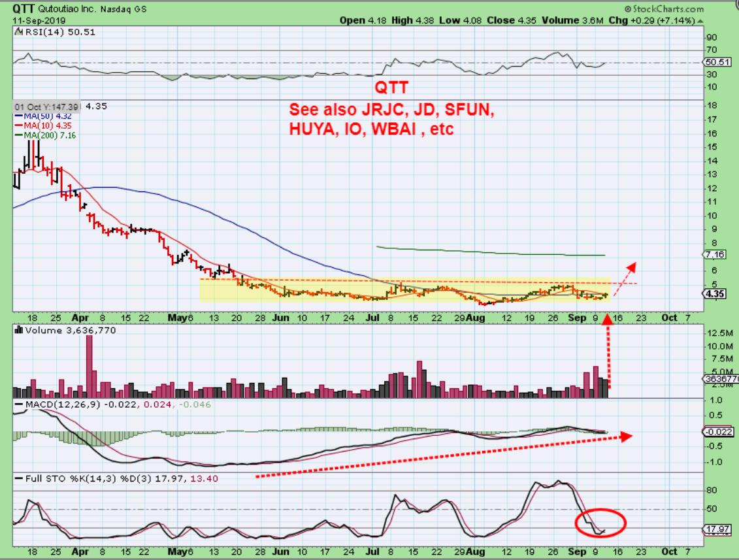Click the MA(50) 4.32 legend entry
The height and width of the screenshot is (560, 739).
click(x=43, y=116)
